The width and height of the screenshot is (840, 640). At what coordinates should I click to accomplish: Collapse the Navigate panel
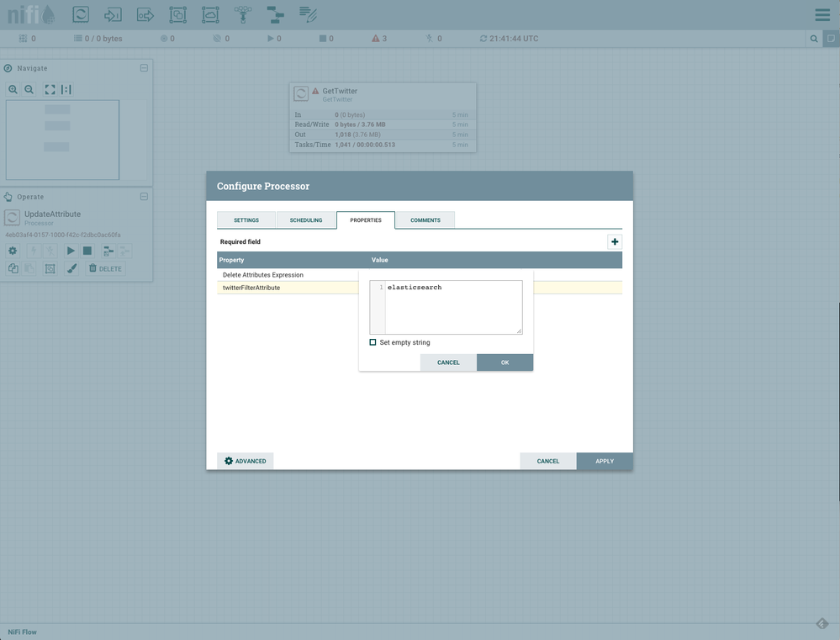tap(144, 68)
